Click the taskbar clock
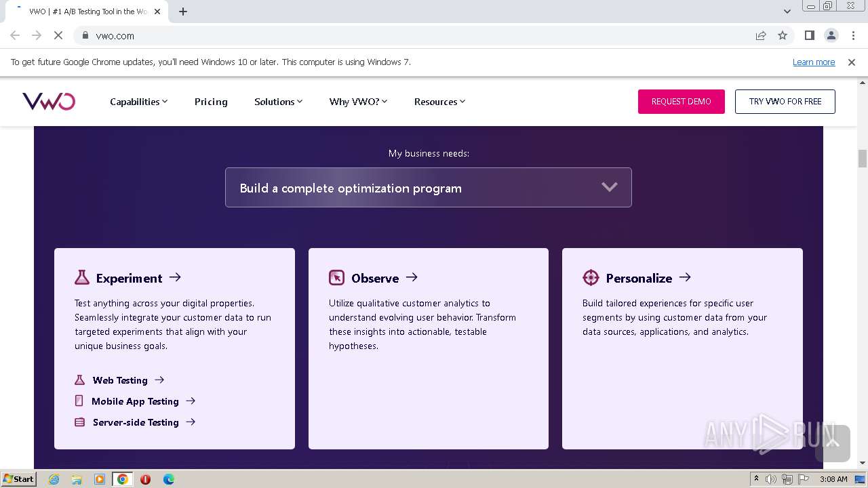This screenshot has width=868, height=488. coord(833,479)
